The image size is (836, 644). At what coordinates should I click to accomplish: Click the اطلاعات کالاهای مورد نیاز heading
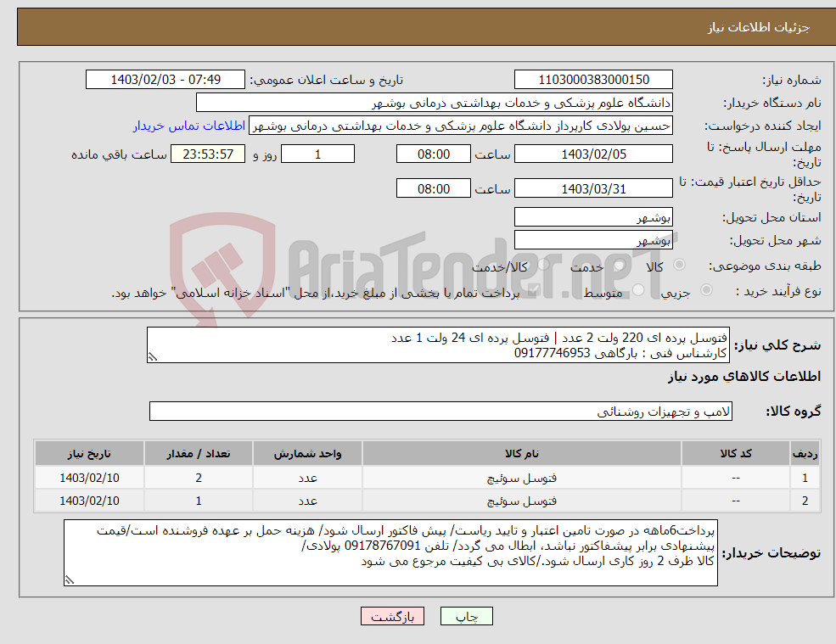pos(744,377)
